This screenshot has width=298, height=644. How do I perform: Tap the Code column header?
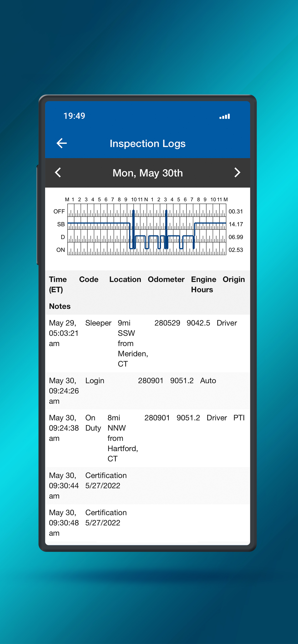click(89, 279)
